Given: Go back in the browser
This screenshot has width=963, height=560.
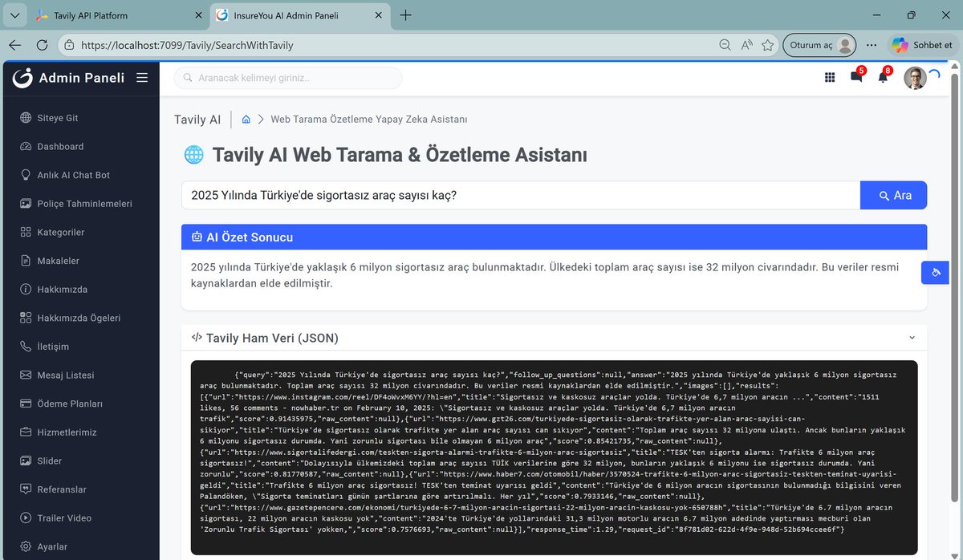Looking at the screenshot, I should (x=14, y=46).
